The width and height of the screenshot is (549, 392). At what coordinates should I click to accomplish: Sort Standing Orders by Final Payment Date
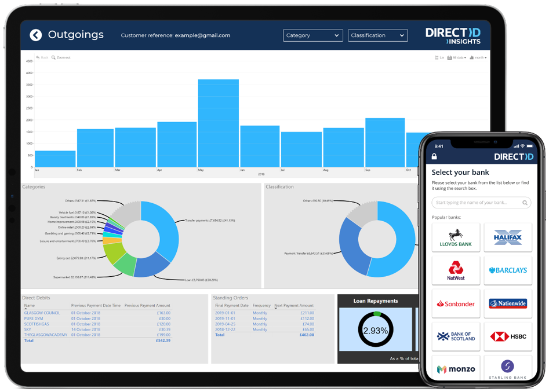click(x=231, y=306)
